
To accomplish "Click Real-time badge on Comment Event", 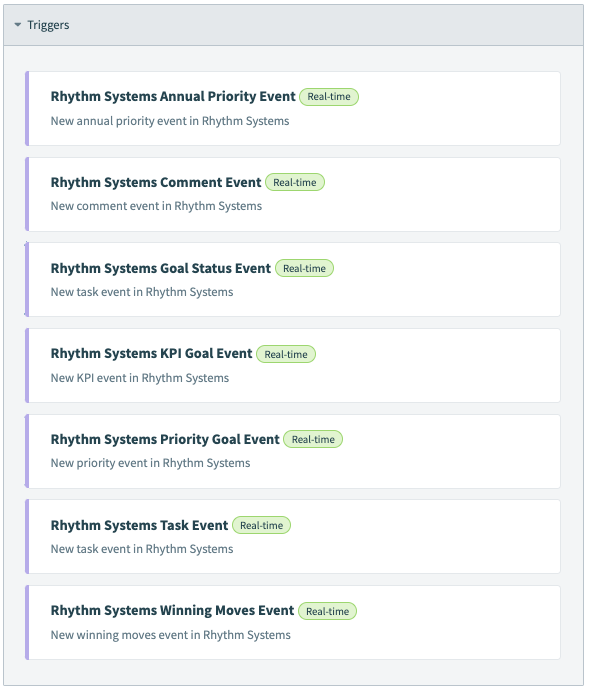I will pos(295,182).
